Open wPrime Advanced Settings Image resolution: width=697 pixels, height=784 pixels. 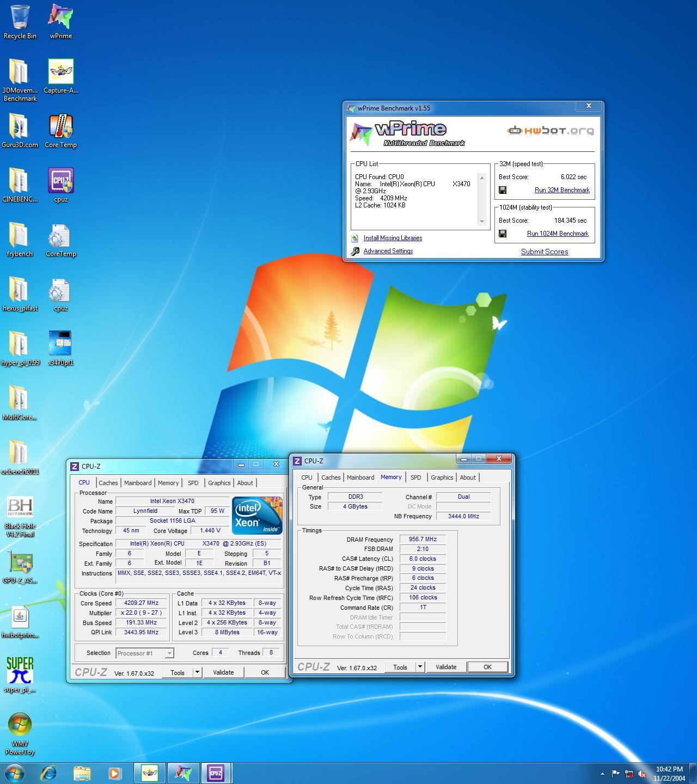click(x=388, y=251)
